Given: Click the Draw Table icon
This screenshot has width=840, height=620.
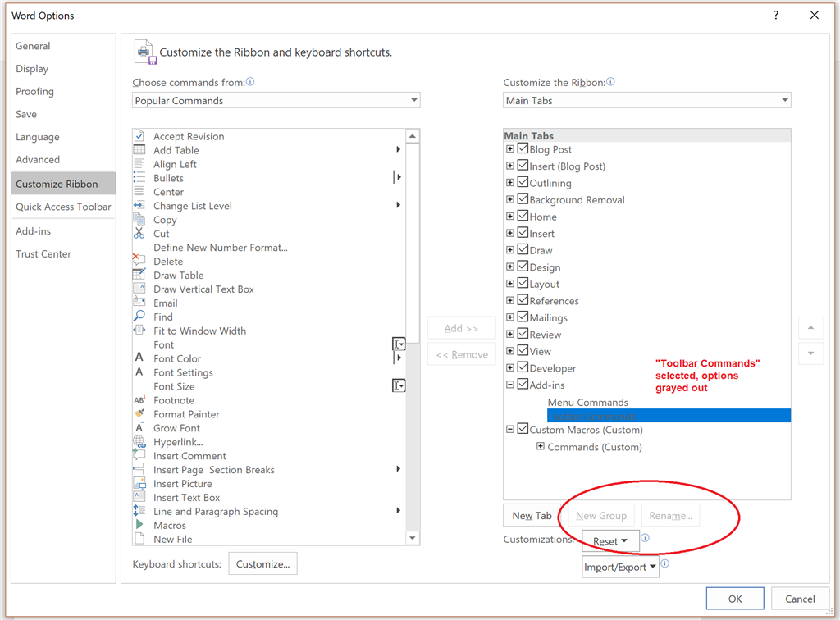Looking at the screenshot, I should (139, 274).
